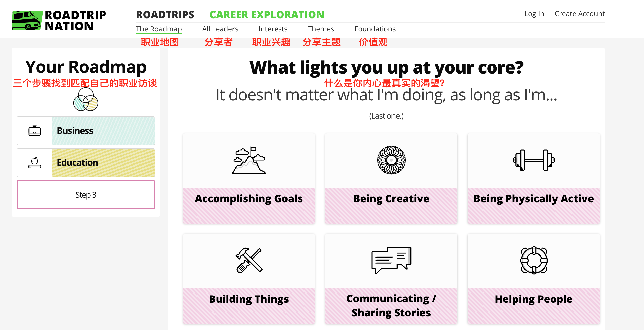The width and height of the screenshot is (644, 330).
Task: Select the Foundations tab
Action: point(375,29)
